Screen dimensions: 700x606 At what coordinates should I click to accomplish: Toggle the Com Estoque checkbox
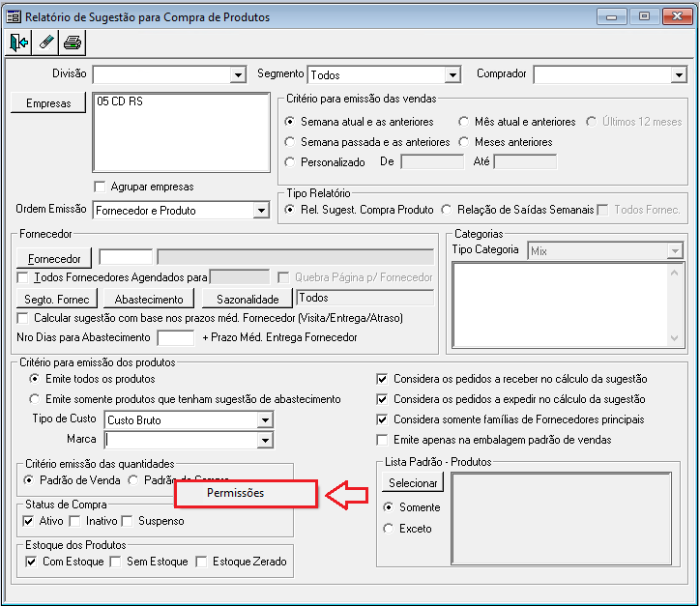click(31, 562)
